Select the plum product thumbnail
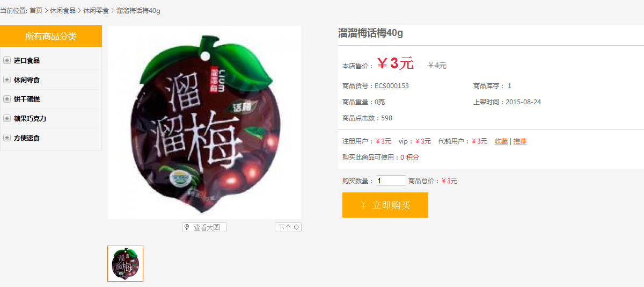The width and height of the screenshot is (644, 287). click(x=126, y=263)
